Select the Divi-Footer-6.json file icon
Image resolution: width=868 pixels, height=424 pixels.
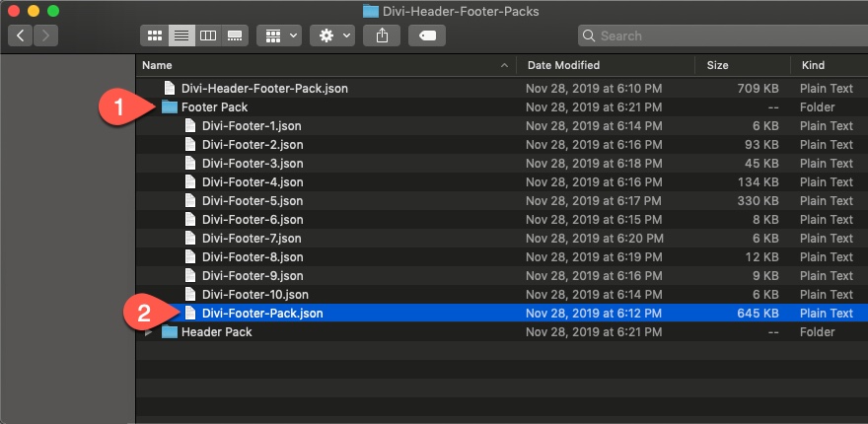click(189, 220)
